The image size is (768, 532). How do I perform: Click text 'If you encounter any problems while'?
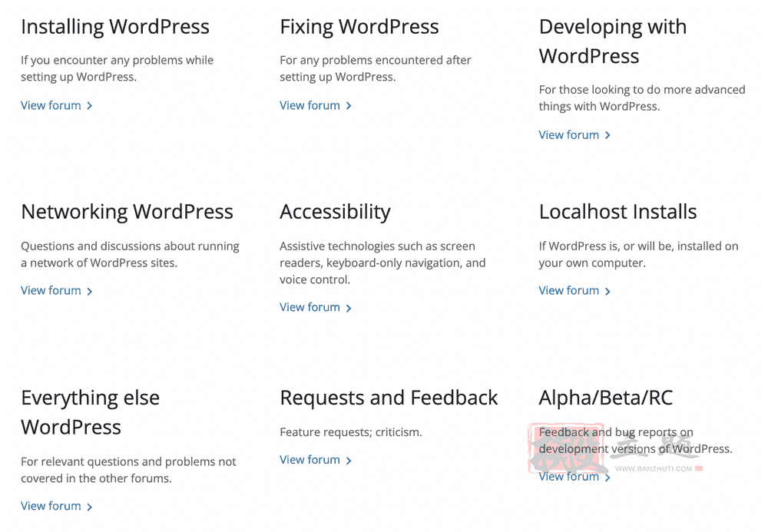[x=117, y=60]
